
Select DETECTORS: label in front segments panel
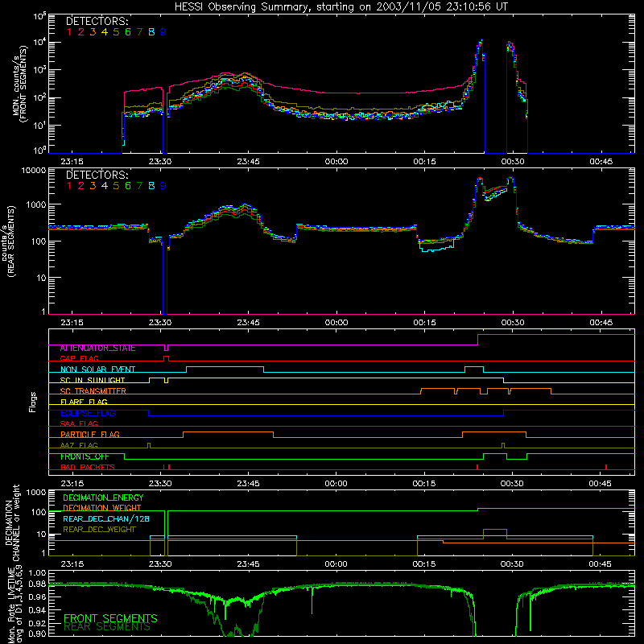click(x=97, y=21)
